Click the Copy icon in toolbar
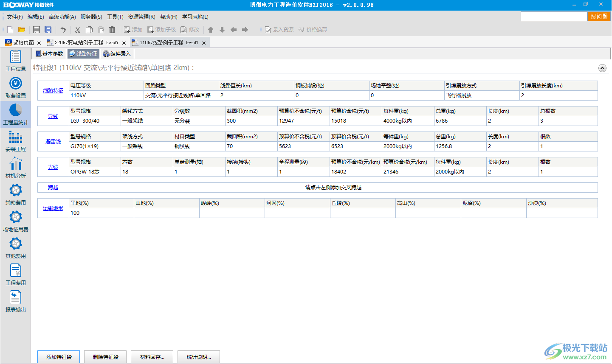Viewport: 612px width, 364px height. (x=89, y=30)
